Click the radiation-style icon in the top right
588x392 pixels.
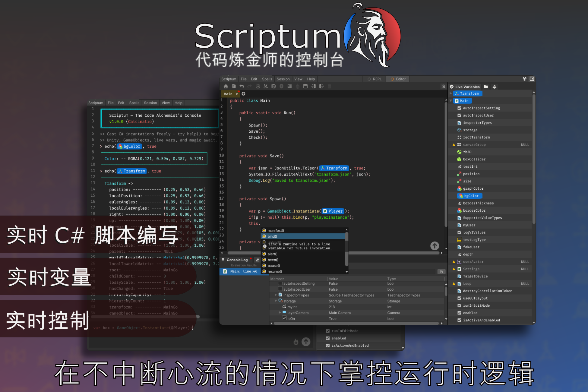(x=524, y=79)
